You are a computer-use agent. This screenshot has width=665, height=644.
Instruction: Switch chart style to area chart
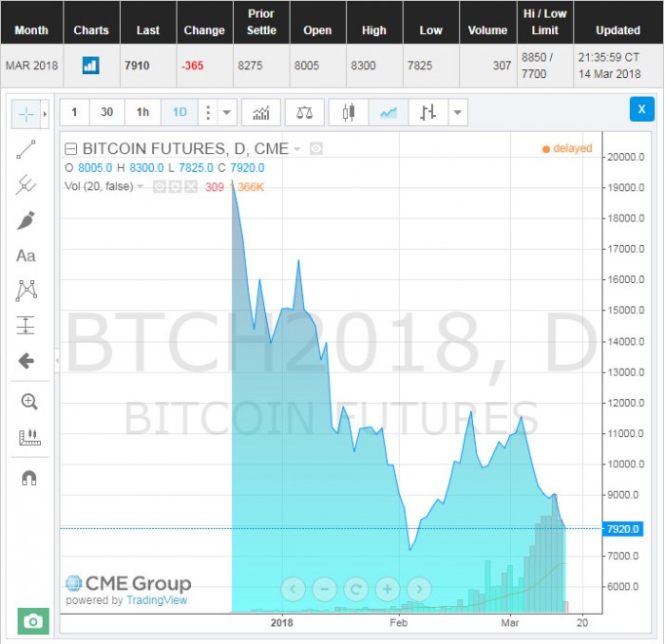coord(389,112)
